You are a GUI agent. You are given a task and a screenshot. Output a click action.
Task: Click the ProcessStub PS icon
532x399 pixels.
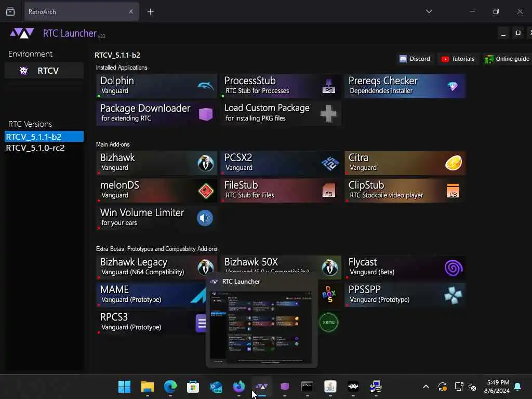coord(328,86)
